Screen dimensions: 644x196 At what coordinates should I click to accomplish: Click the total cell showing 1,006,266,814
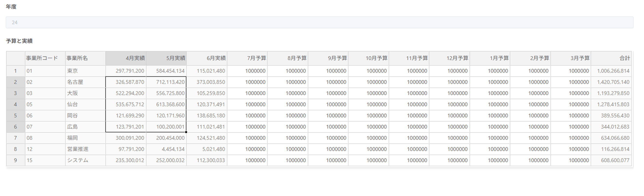[611, 71]
